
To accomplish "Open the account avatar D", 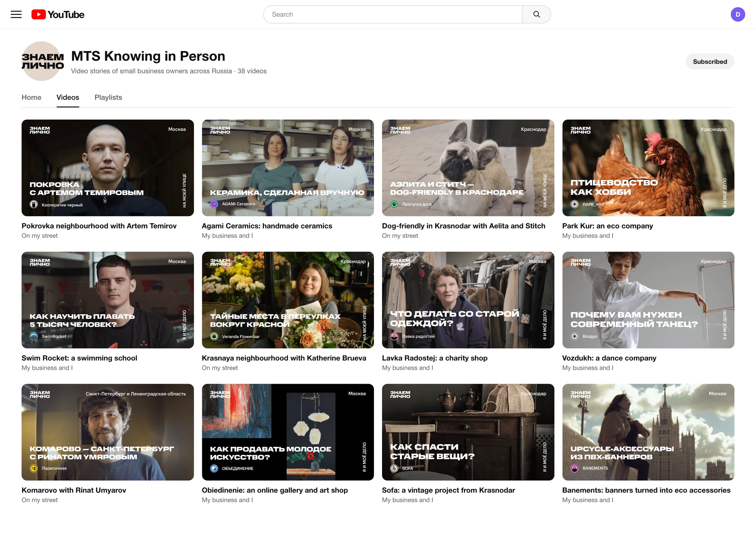I will pos(738,14).
